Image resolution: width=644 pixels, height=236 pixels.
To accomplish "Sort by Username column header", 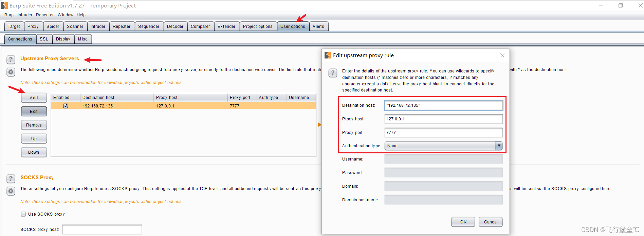I will point(301,98).
